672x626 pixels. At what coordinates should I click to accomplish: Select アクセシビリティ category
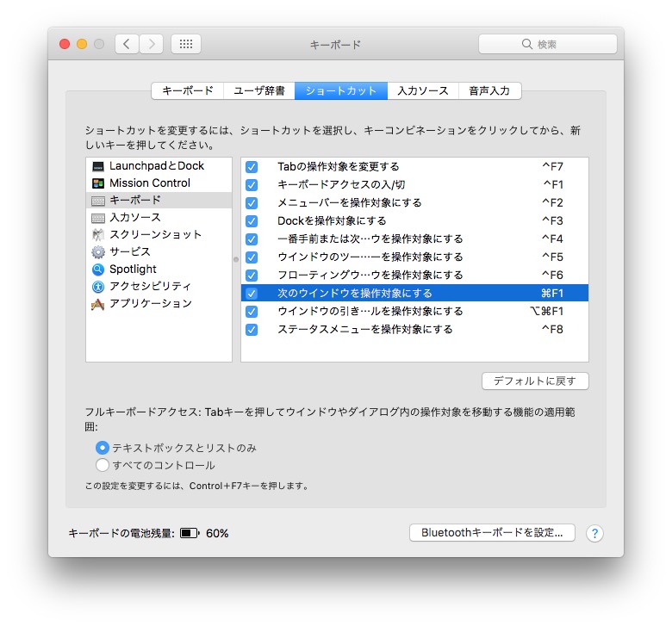point(159,286)
